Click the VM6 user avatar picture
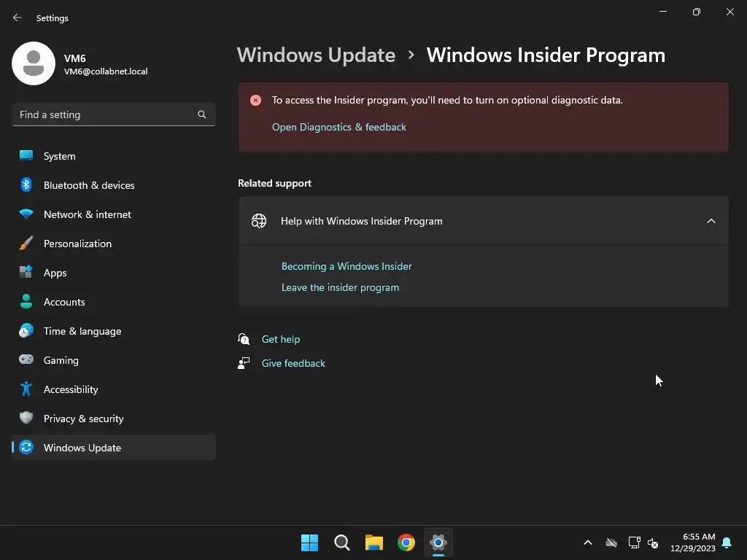This screenshot has height=560, width=747. click(34, 63)
